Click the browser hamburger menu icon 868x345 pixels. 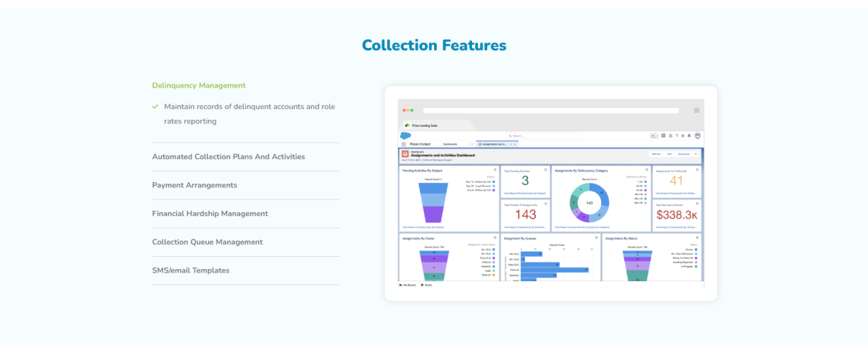[696, 110]
